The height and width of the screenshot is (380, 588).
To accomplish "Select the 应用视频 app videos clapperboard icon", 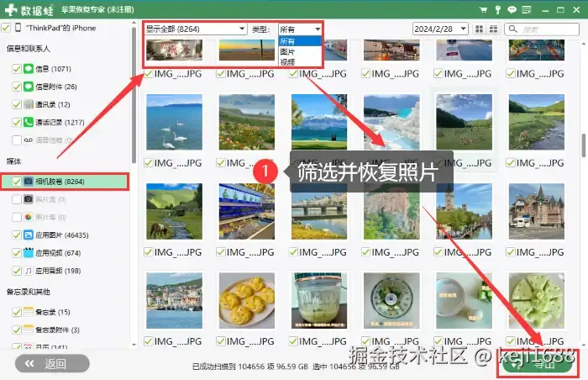I will [x=29, y=253].
